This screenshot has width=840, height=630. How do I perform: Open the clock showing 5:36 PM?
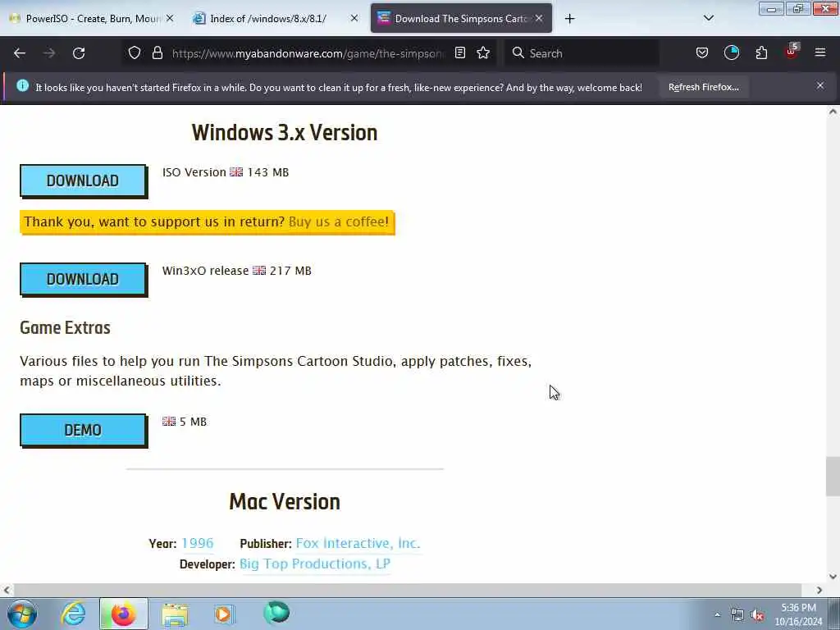[x=798, y=614]
